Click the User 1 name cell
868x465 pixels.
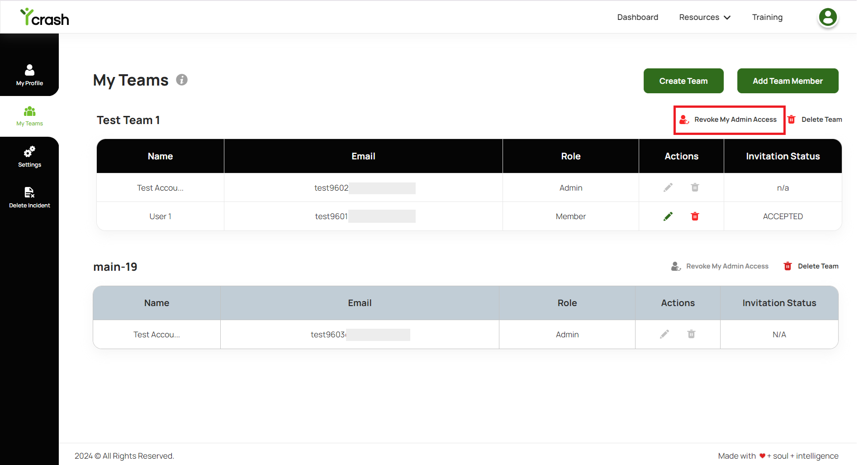point(160,216)
